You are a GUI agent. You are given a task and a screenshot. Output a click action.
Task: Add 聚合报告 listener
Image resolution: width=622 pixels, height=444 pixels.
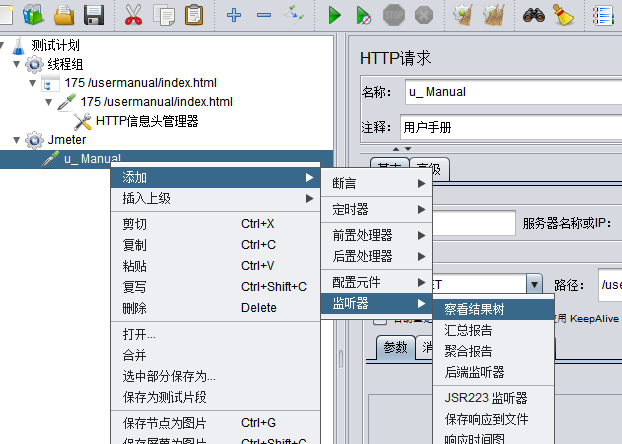pyautogui.click(x=493, y=351)
